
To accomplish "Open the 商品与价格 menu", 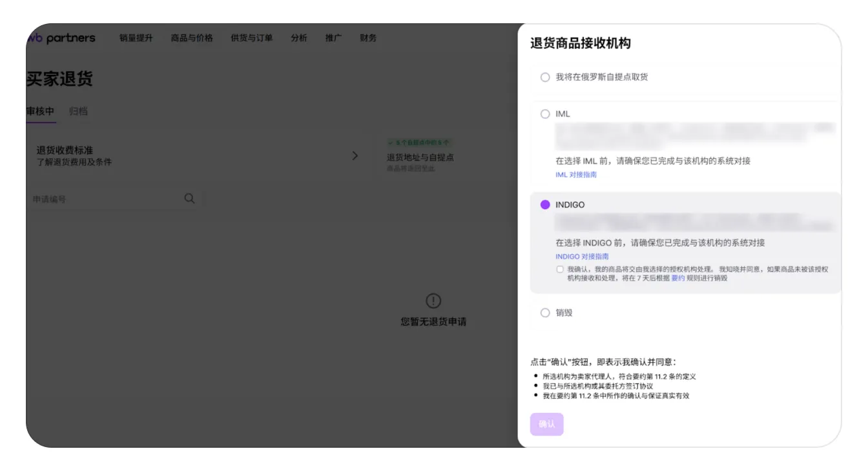I will click(192, 38).
